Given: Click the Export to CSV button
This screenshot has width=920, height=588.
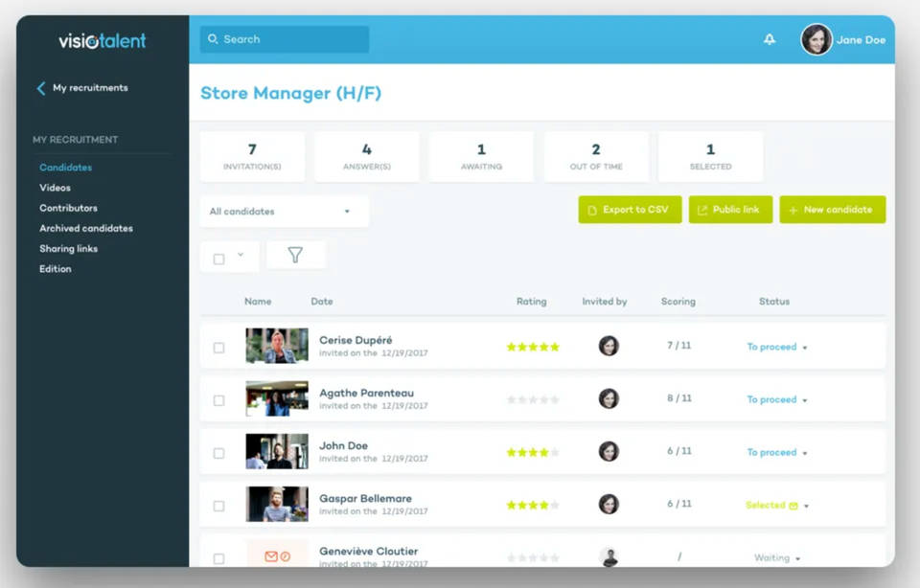Looking at the screenshot, I should [631, 210].
